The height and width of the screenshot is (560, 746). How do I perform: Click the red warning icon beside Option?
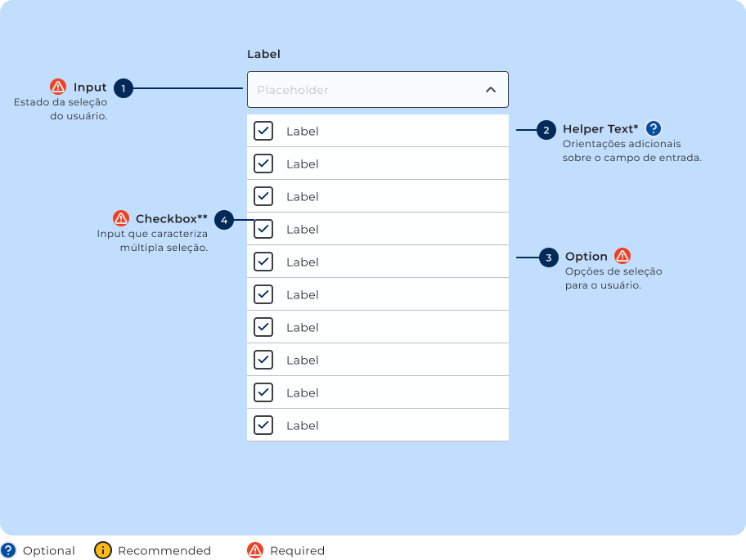coord(622,256)
